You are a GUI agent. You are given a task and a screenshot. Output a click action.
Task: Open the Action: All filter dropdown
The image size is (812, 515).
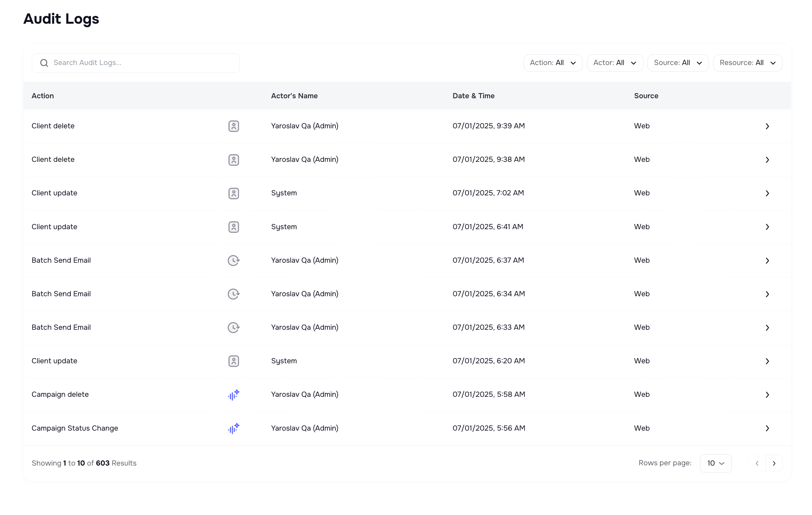click(x=553, y=63)
